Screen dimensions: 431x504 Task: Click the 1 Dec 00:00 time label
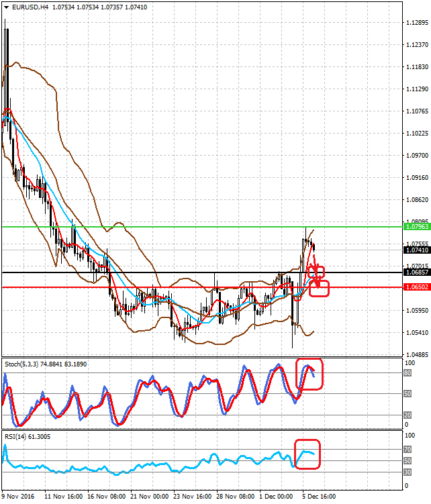click(x=276, y=497)
